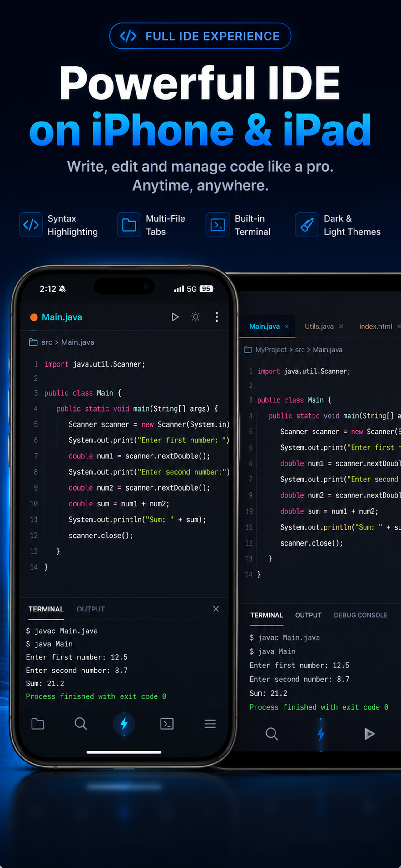Viewport: 401px width, 868px height.
Task: Open hamburger menu in iPhone bottom bar
Action: click(x=210, y=723)
